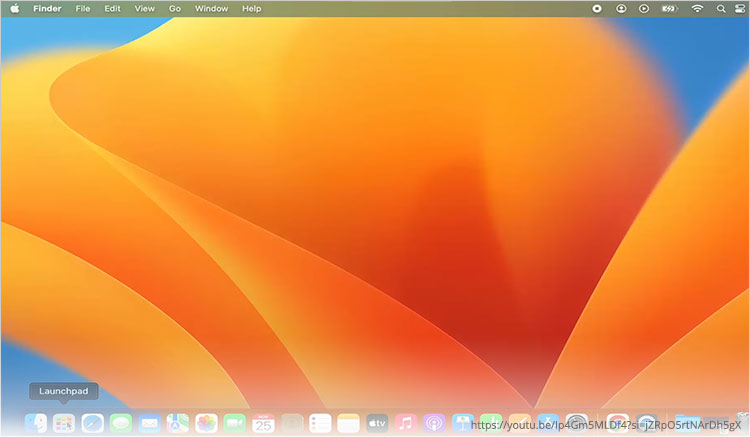Open the Wi-Fi menu
The height and width of the screenshot is (437, 750).
(697, 9)
